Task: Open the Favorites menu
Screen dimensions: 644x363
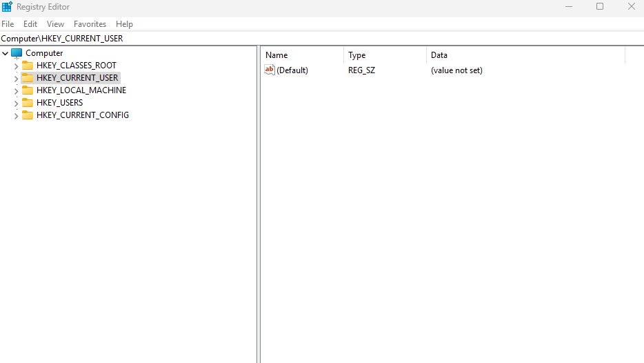Action: pyautogui.click(x=90, y=24)
